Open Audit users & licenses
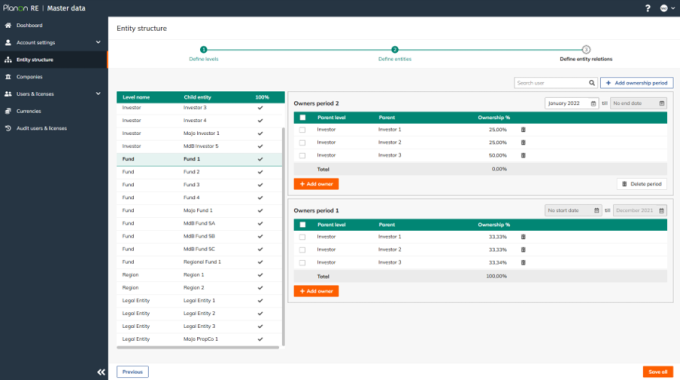Image resolution: width=680 pixels, height=380 pixels. click(x=42, y=128)
